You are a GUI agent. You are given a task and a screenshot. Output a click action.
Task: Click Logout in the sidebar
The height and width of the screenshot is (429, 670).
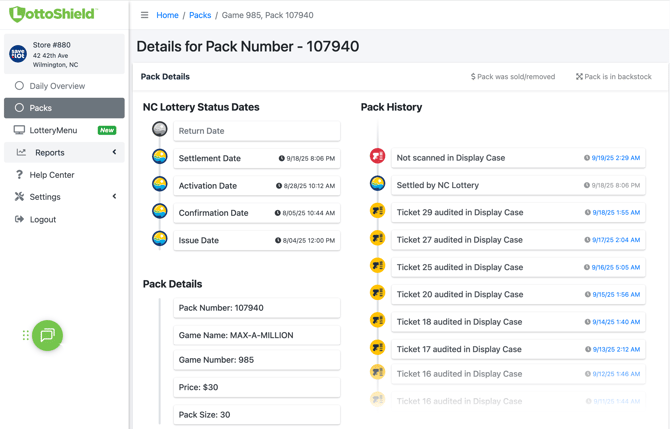pos(42,219)
